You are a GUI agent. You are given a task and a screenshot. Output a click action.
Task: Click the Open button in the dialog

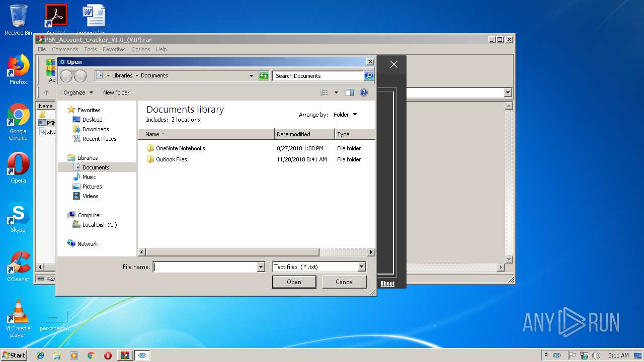coord(294,282)
